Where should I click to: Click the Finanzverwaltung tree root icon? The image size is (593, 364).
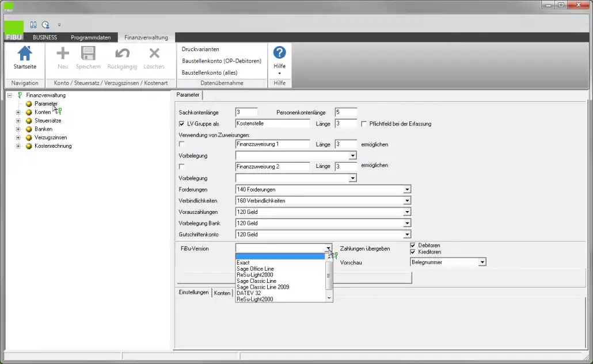tap(20, 95)
